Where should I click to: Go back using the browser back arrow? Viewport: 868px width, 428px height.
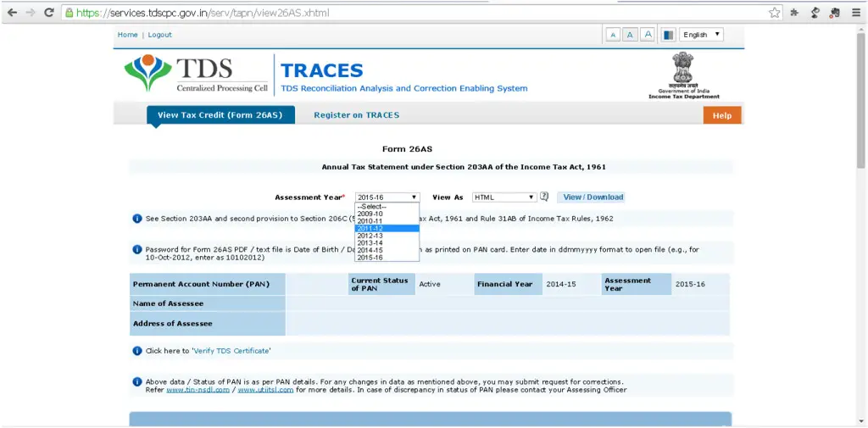[12, 12]
